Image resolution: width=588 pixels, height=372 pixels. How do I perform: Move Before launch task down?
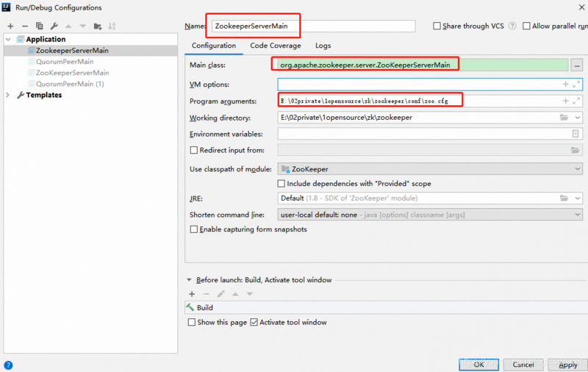250,294
